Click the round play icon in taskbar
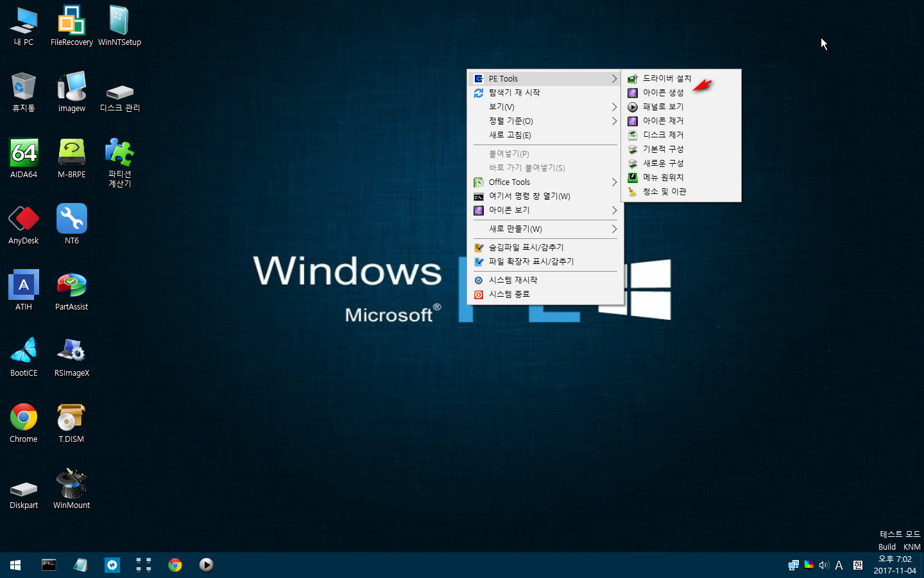This screenshot has height=578, width=924. pyautogui.click(x=206, y=565)
